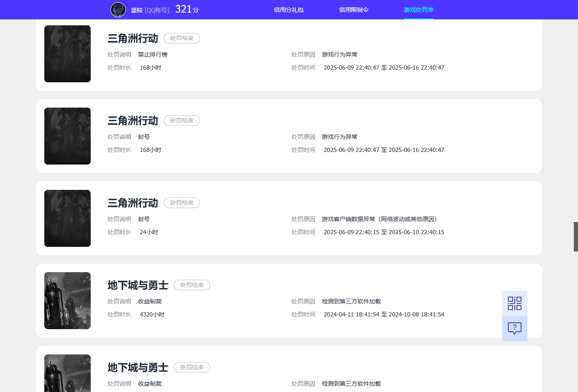
Task: Click the last partially visible 地下城与勇士 thumbnail
Action: 68,373
